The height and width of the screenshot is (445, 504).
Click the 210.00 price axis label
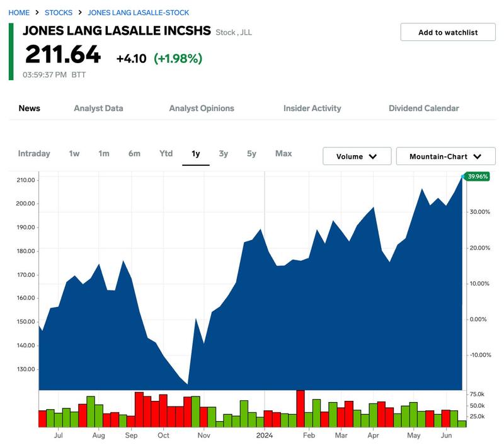tap(26, 180)
